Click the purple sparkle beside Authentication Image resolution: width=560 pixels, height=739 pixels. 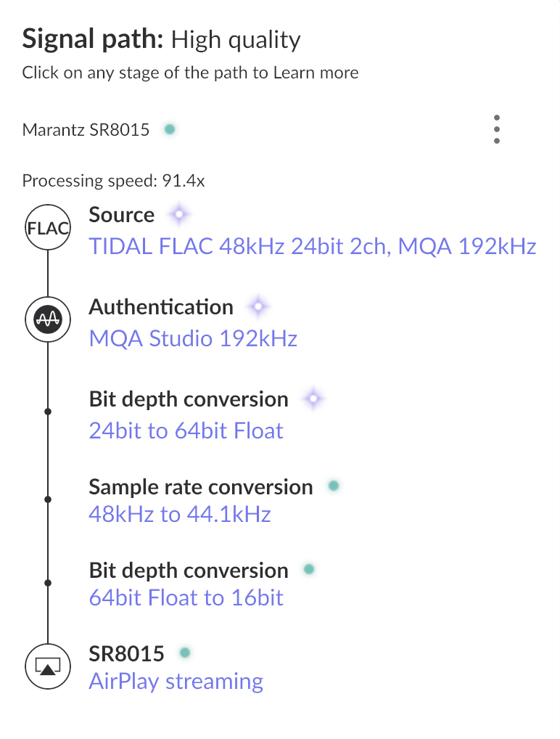click(x=258, y=307)
